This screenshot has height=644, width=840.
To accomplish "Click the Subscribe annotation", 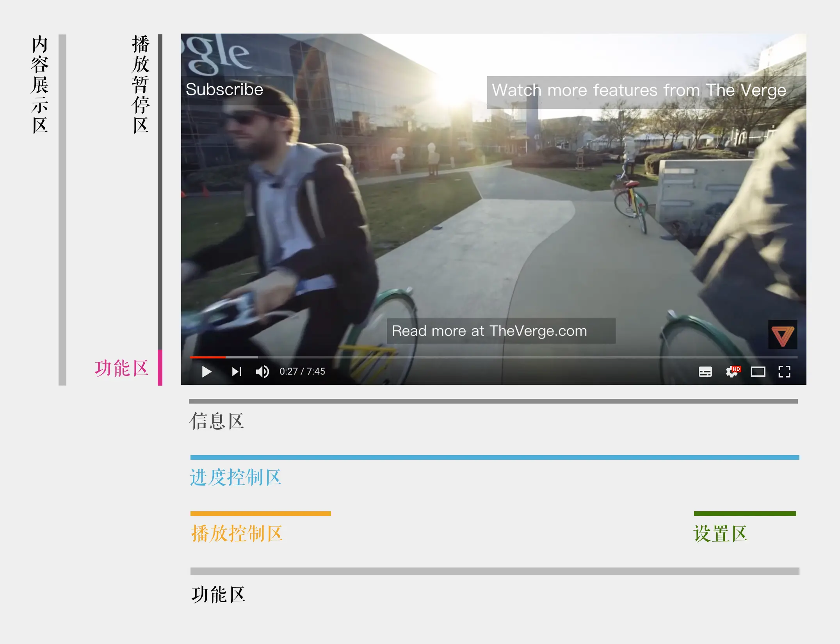I will point(224,89).
